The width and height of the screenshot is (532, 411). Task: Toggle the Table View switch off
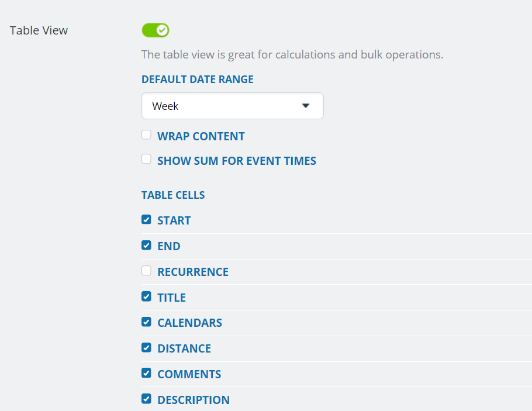coord(156,30)
